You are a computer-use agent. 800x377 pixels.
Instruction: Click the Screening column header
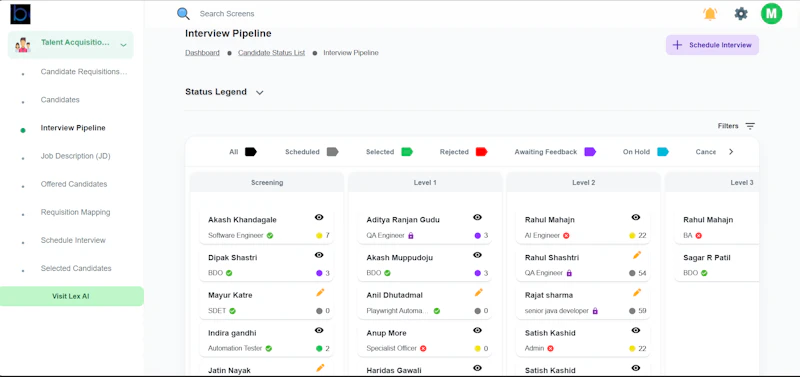(267, 182)
